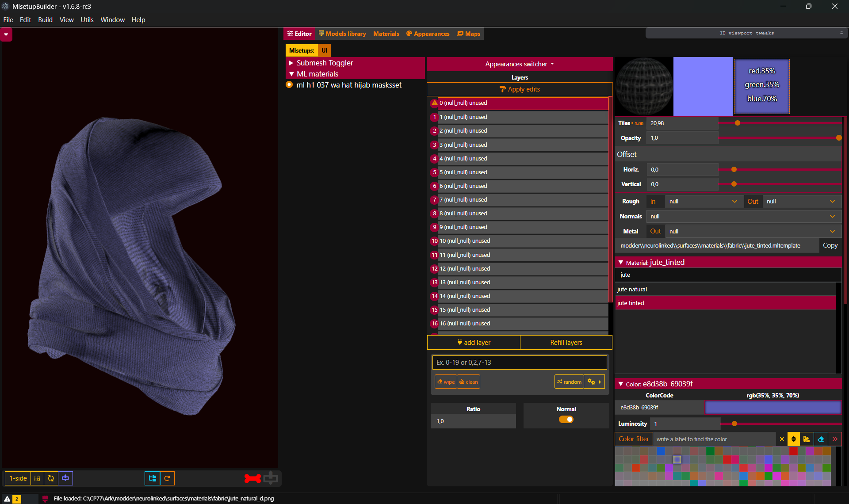Click the palette swatches icon near color filter
Viewport: 849px width, 504px height.
(807, 439)
